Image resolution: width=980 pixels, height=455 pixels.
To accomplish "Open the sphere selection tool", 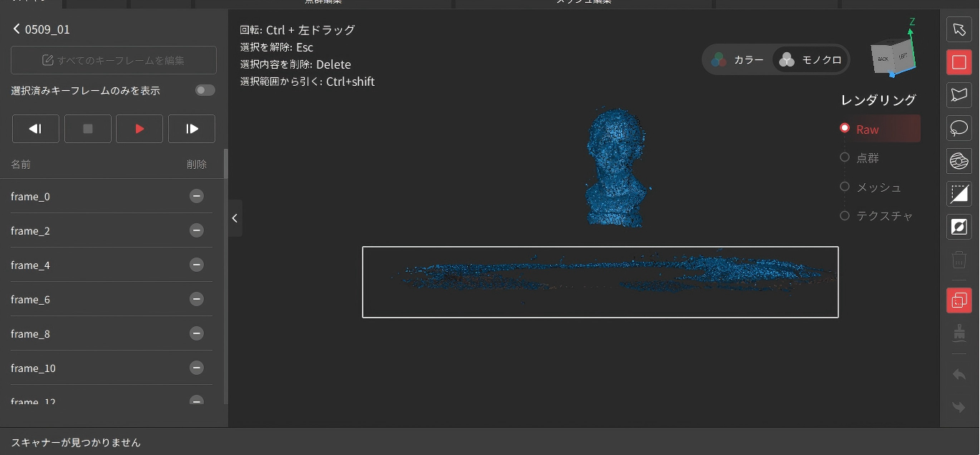I will tap(959, 161).
